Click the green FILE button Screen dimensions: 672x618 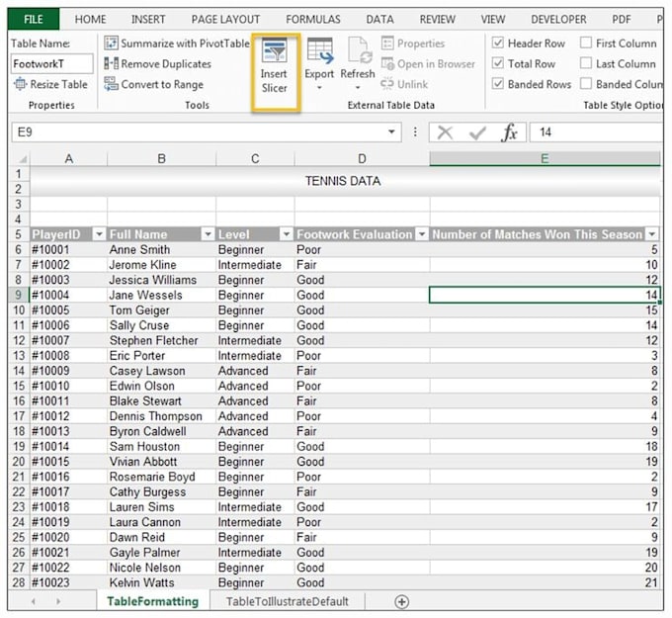coord(34,19)
